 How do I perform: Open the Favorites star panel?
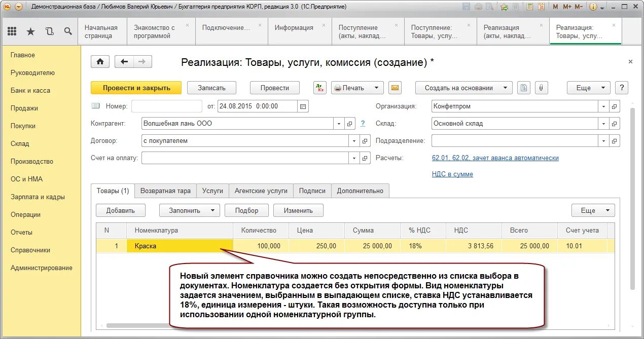(30, 31)
